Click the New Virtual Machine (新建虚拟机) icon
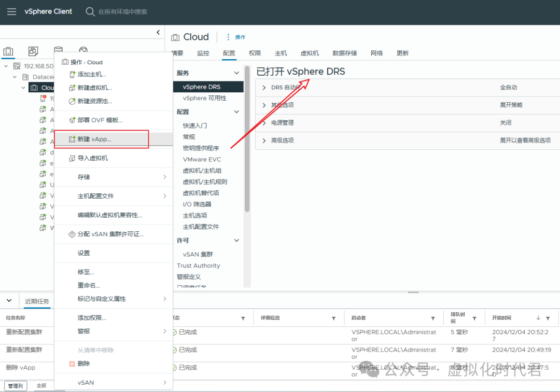Image resolution: width=560 pixels, height=392 pixels. click(72, 88)
